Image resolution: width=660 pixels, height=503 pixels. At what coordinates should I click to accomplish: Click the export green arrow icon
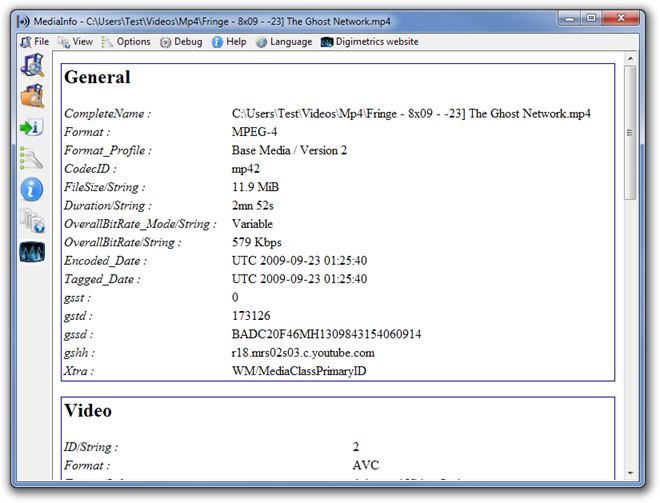(x=32, y=127)
